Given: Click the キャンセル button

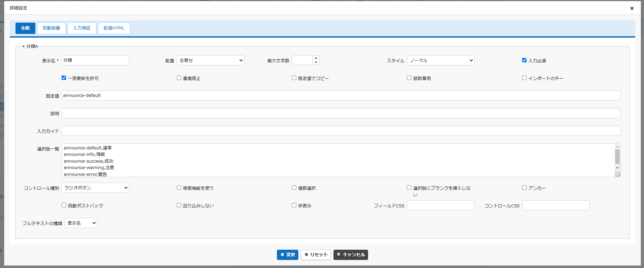Looking at the screenshot, I should (351, 255).
